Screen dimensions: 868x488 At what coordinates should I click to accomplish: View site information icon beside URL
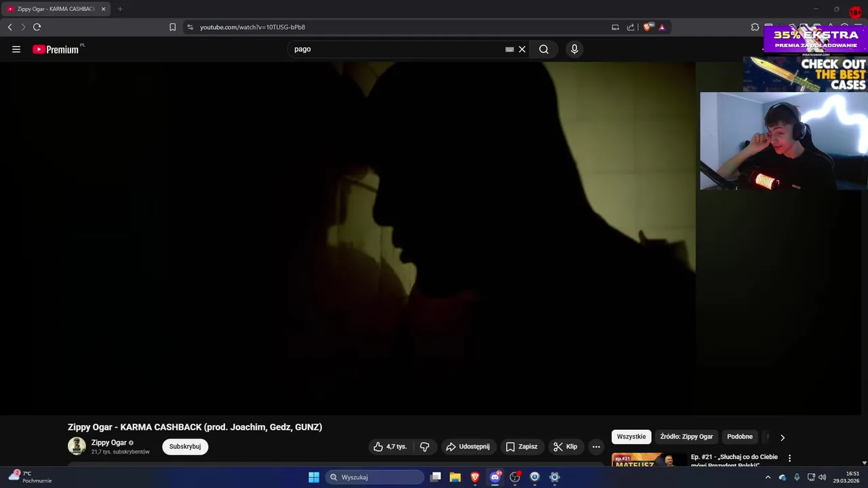190,27
